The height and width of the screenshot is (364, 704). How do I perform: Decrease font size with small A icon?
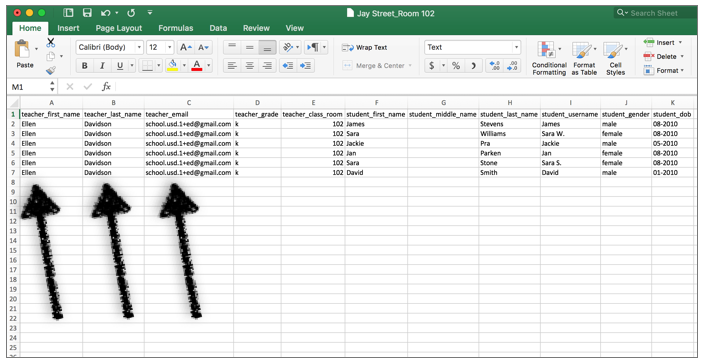(203, 47)
